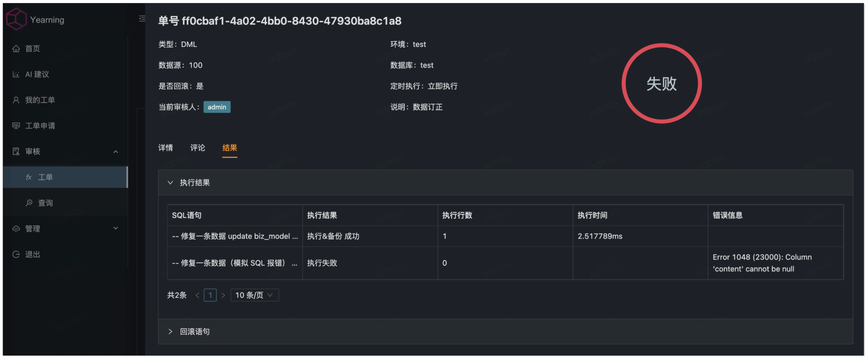
Task: Click the admin reviewer tag
Action: [217, 107]
